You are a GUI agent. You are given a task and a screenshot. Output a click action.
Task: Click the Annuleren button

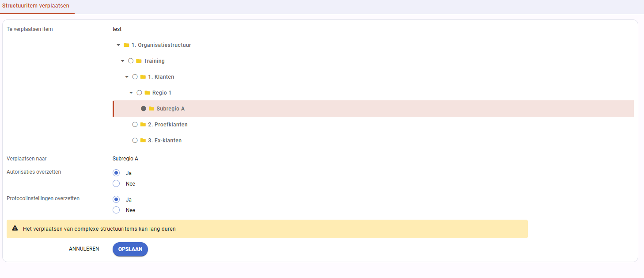pos(84,249)
